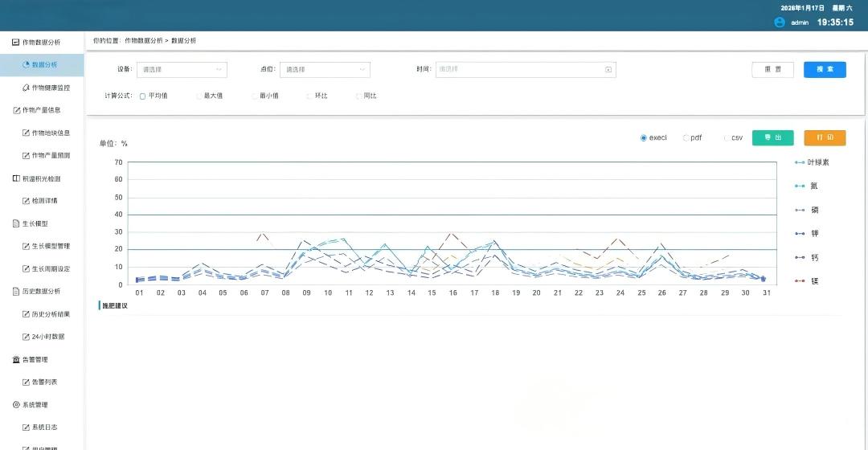
Task: Choose the pdf export format option
Action: point(686,138)
